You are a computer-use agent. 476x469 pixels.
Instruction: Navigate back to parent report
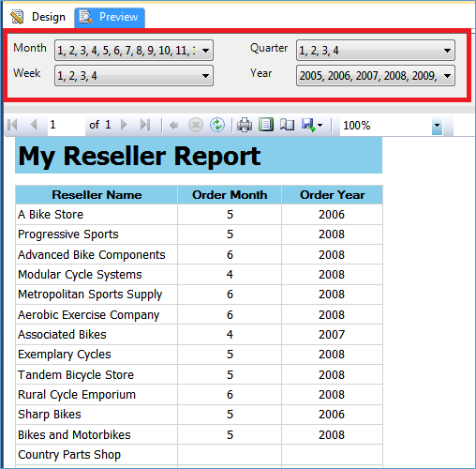click(x=173, y=126)
